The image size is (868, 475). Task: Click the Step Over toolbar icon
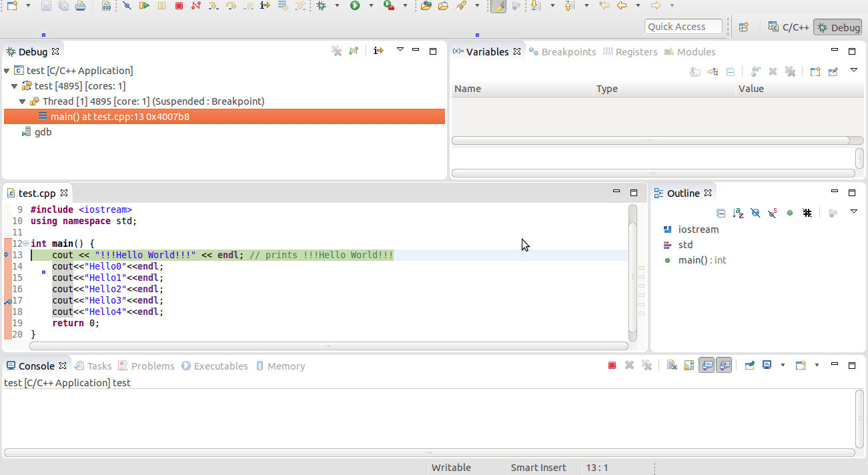[231, 6]
